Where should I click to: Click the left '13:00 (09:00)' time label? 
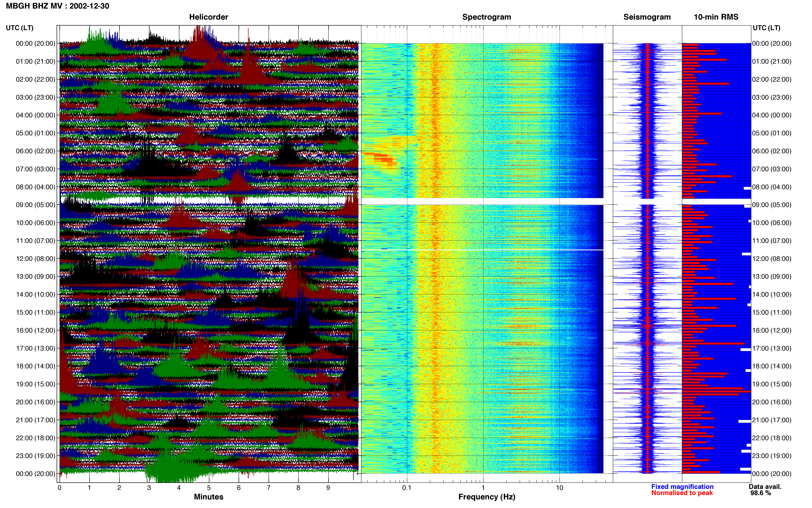[36, 277]
